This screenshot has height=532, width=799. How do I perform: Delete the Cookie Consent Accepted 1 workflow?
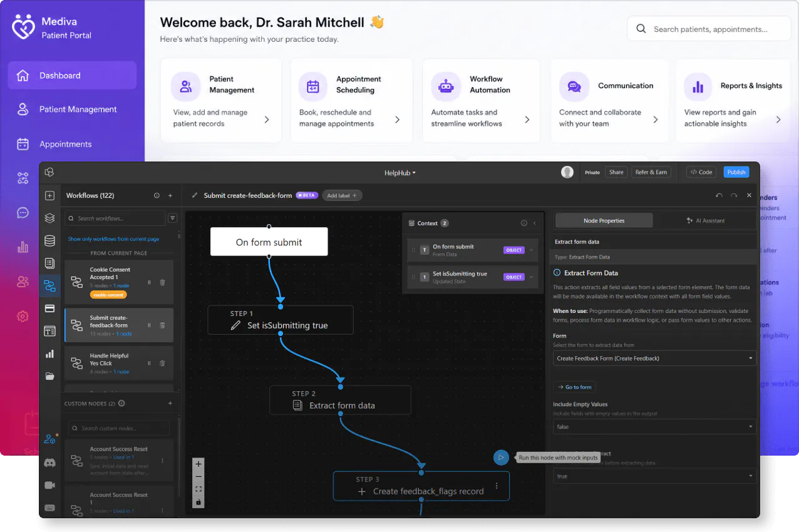pyautogui.click(x=162, y=282)
